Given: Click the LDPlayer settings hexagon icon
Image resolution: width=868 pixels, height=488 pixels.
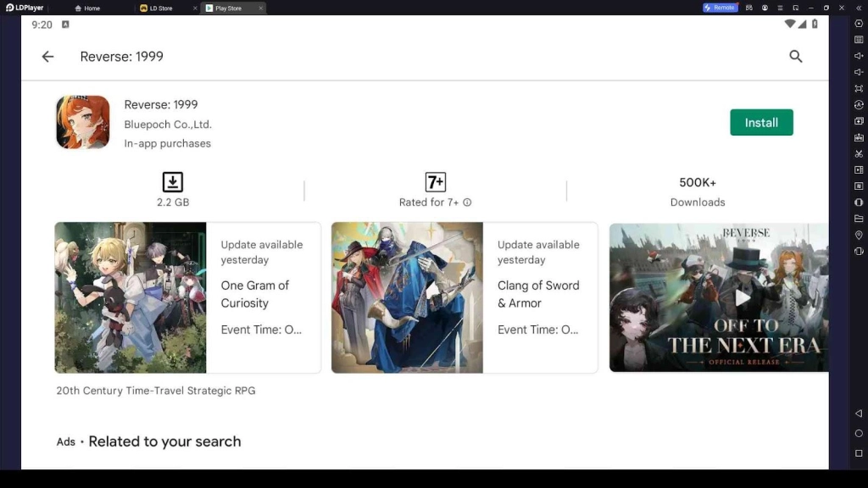Looking at the screenshot, I should [859, 23].
